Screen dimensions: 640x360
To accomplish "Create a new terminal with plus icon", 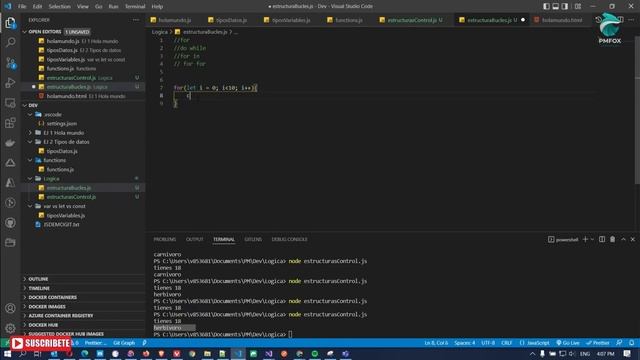I will (585, 240).
